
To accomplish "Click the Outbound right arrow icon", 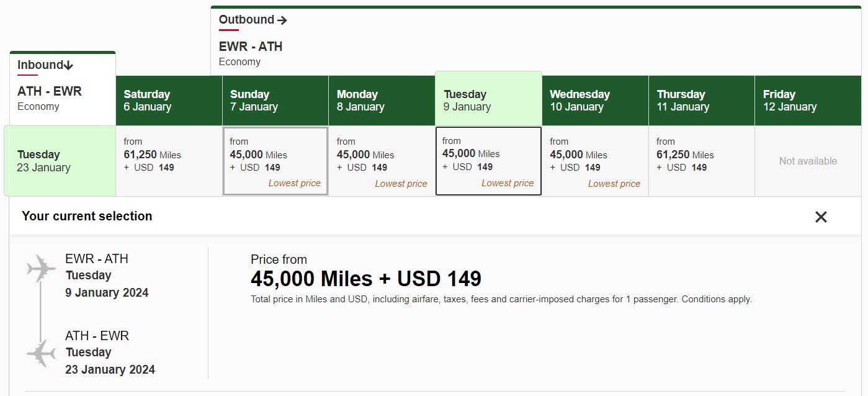I will pos(282,20).
